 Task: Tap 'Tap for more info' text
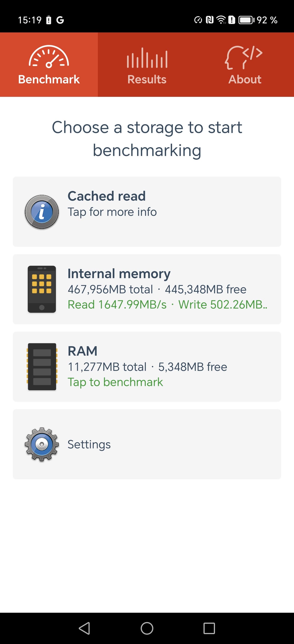tap(112, 212)
